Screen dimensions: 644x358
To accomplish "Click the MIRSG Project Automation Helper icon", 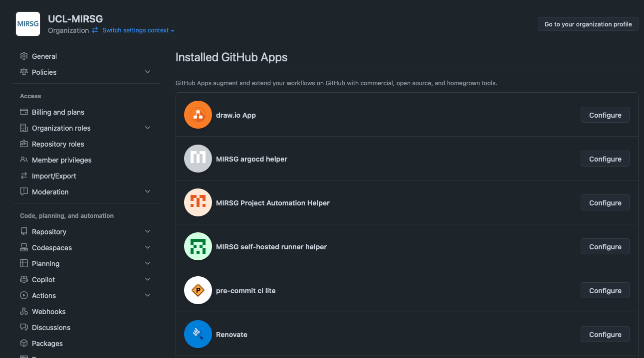I will [x=198, y=202].
